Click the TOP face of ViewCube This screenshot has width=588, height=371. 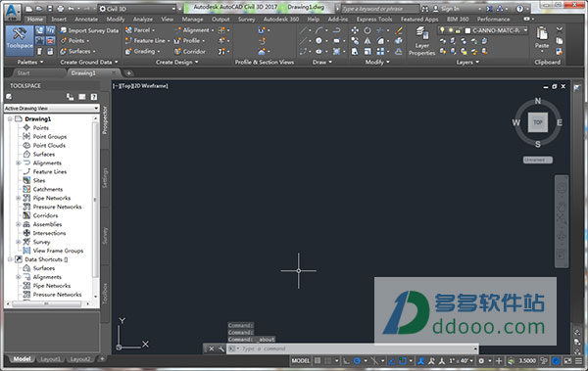point(538,122)
